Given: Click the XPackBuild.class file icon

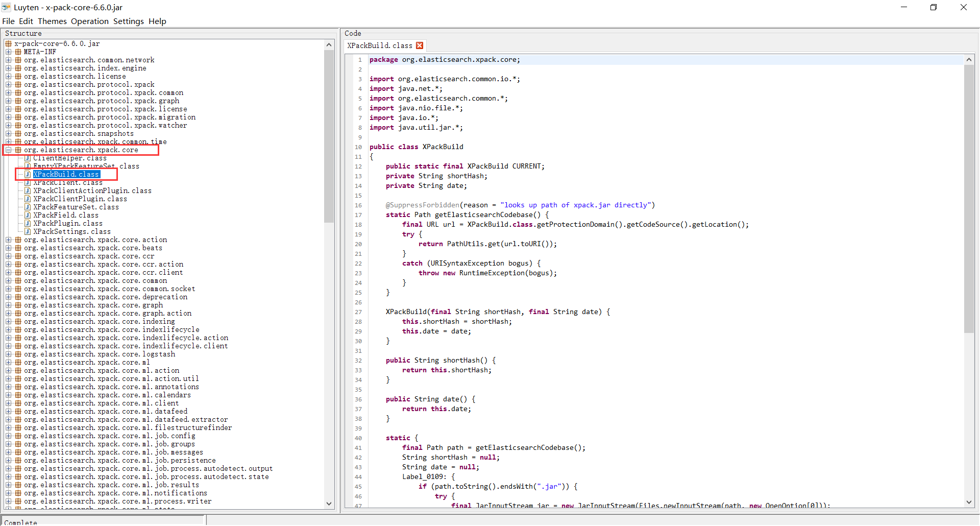Looking at the screenshot, I should pos(28,174).
